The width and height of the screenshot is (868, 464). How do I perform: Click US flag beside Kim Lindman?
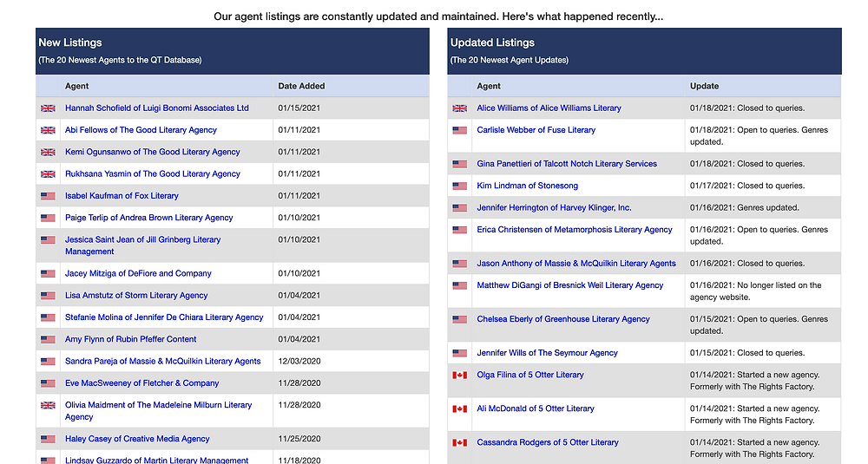pyautogui.click(x=459, y=186)
